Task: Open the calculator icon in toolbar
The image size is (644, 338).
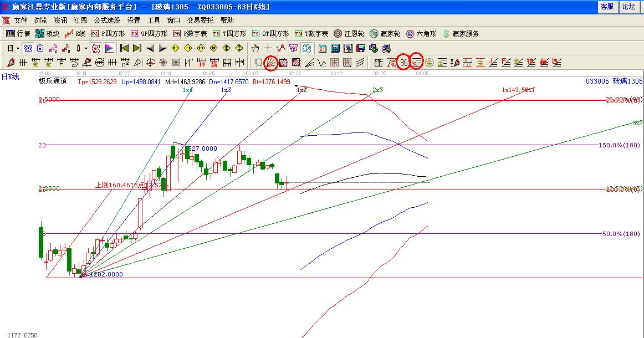Action: coord(335,48)
